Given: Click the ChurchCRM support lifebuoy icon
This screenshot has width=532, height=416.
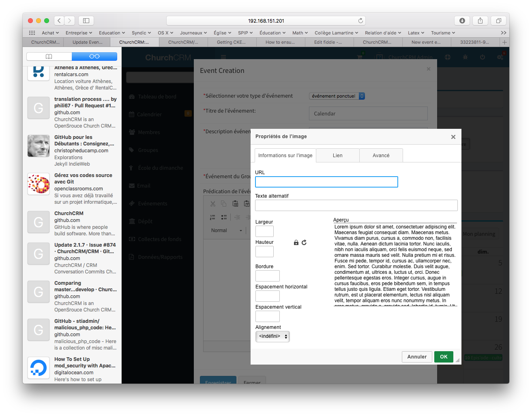Looking at the screenshot, I should pos(448,57).
